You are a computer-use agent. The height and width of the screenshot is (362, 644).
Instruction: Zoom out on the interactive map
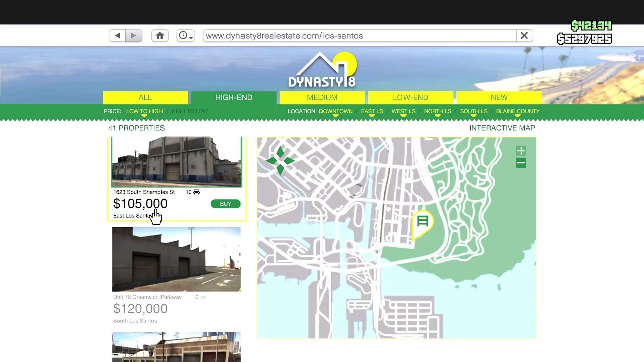pos(521,163)
